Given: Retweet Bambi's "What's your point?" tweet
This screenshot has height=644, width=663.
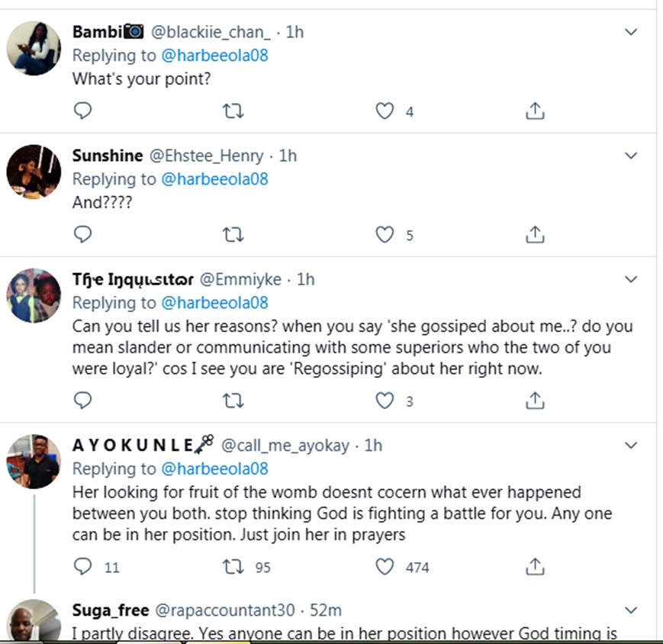Looking at the screenshot, I should point(233,111).
